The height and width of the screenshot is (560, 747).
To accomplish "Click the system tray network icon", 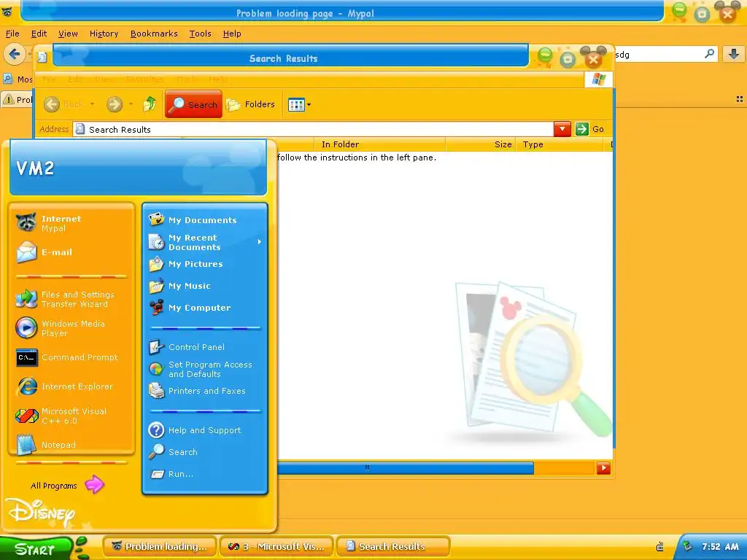I will (687, 546).
